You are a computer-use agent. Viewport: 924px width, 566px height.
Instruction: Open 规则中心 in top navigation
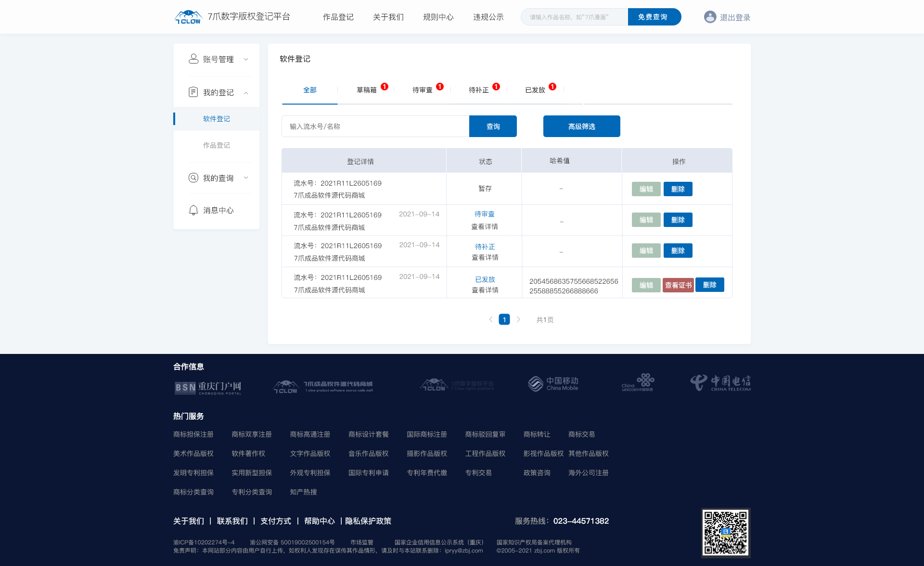tap(438, 17)
